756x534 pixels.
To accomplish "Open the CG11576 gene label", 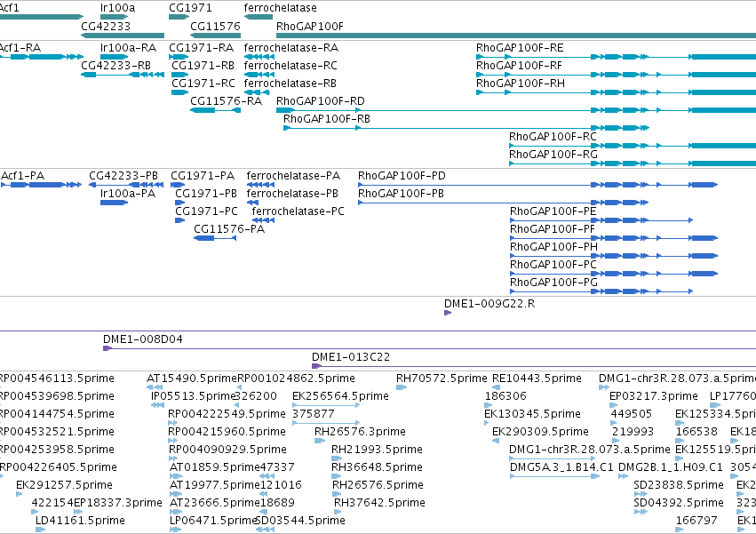I will (x=215, y=26).
